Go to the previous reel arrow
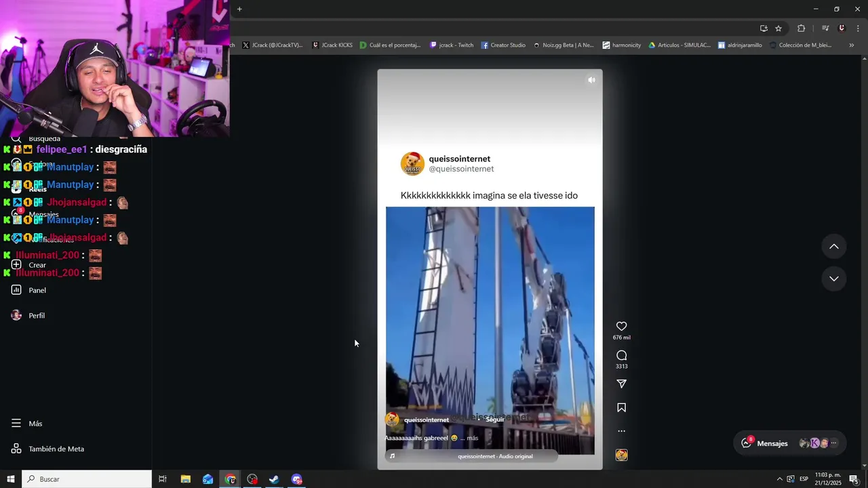 click(x=834, y=247)
